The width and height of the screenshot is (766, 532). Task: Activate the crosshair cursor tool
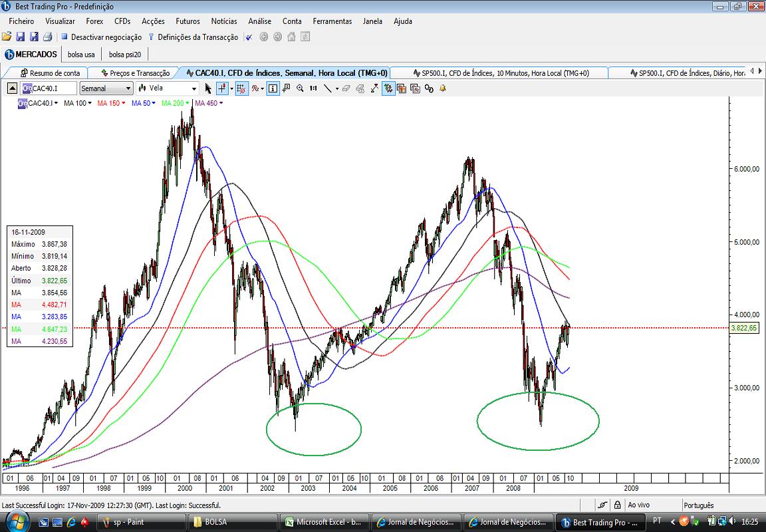[x=222, y=88]
